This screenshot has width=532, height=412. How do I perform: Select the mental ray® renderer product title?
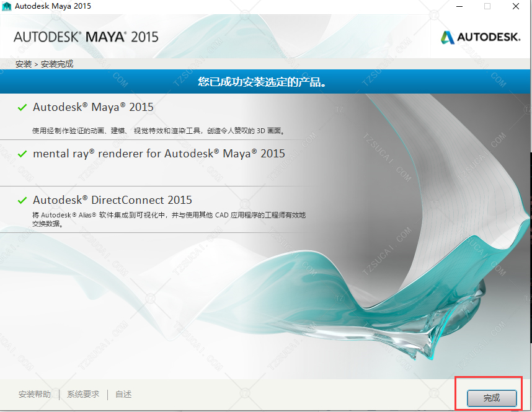(x=159, y=154)
